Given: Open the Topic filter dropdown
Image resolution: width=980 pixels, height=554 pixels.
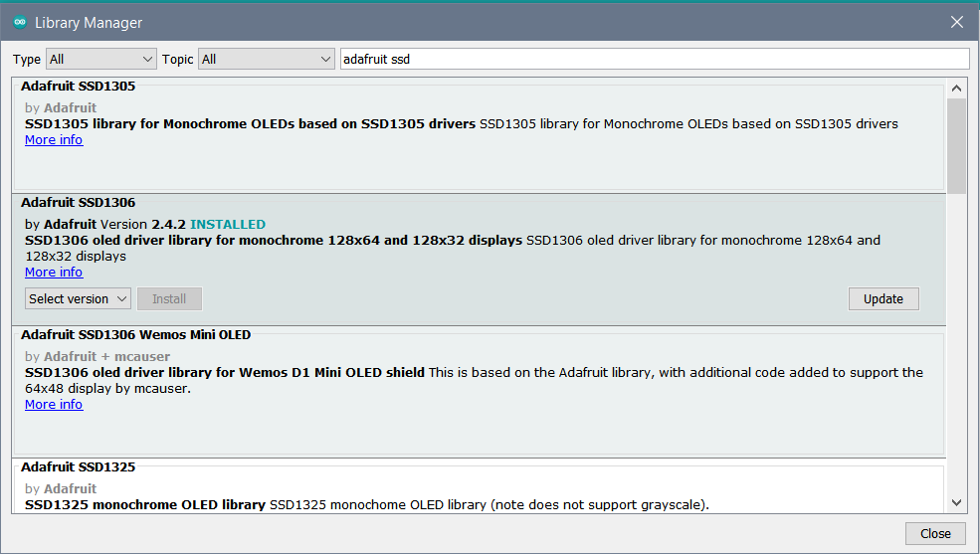Looking at the screenshot, I should tap(267, 60).
